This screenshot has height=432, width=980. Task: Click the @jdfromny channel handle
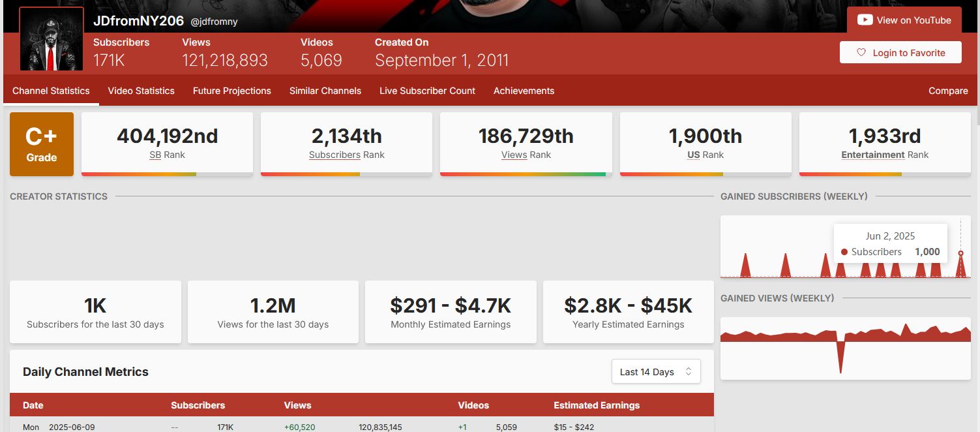click(214, 22)
